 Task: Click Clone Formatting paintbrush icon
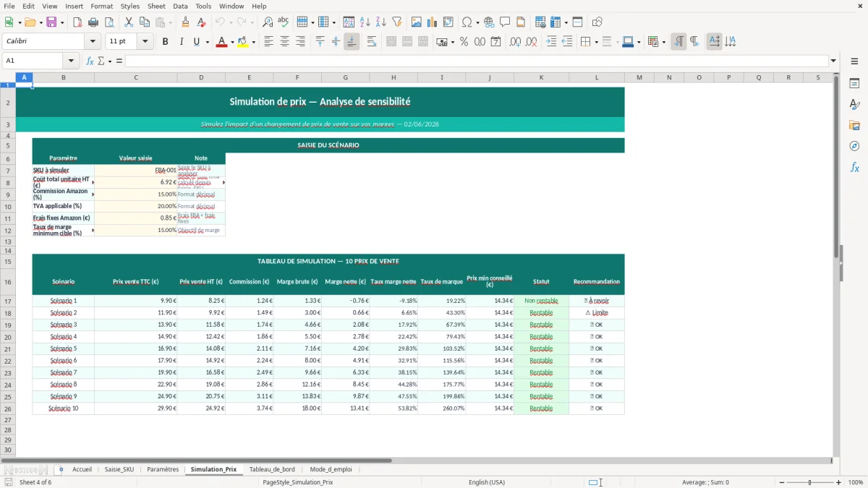click(x=185, y=22)
